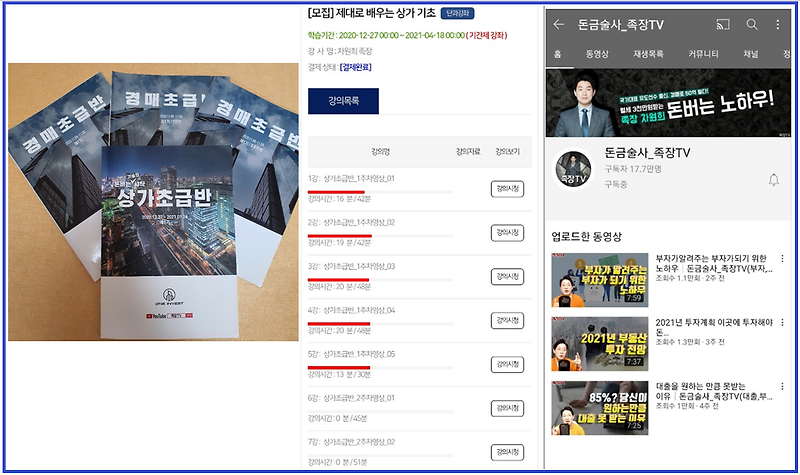Click 강의시청 for lecture 1강
The image size is (800, 475).
[507, 189]
